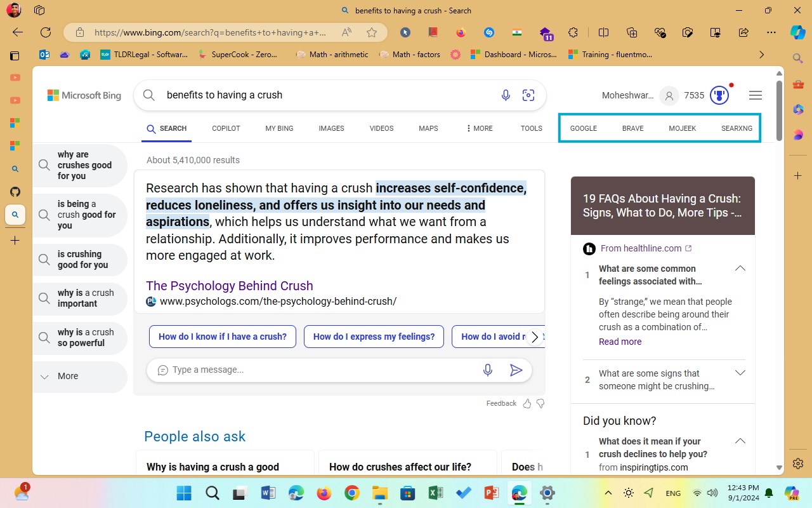Add this page to favorites star

pyautogui.click(x=372, y=32)
